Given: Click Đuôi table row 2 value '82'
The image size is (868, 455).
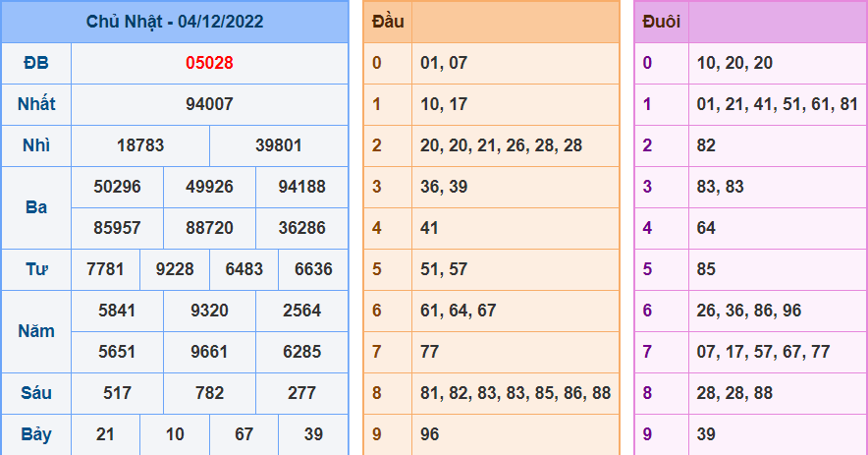Looking at the screenshot, I should (706, 145).
